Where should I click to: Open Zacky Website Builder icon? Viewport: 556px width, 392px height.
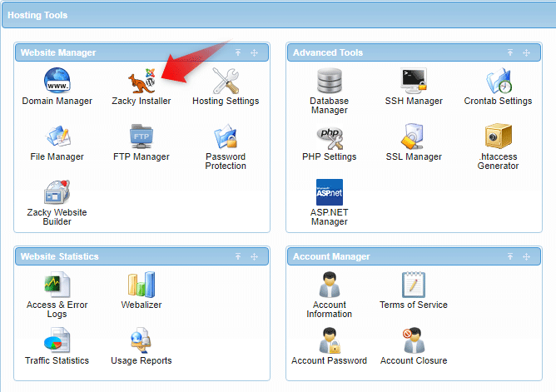pyautogui.click(x=57, y=193)
